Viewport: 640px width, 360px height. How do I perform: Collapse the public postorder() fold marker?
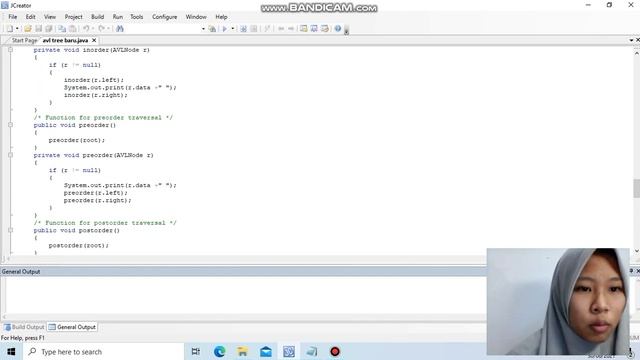11,230
